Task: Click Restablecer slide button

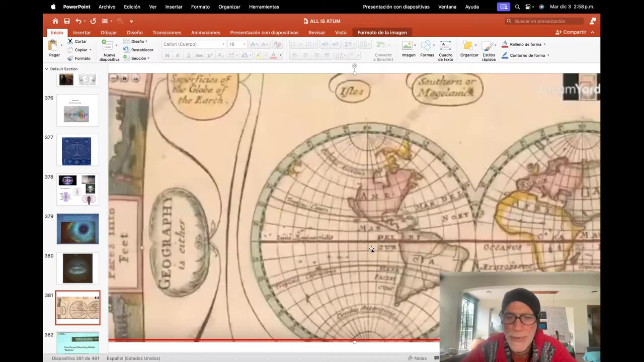Action: [x=138, y=50]
